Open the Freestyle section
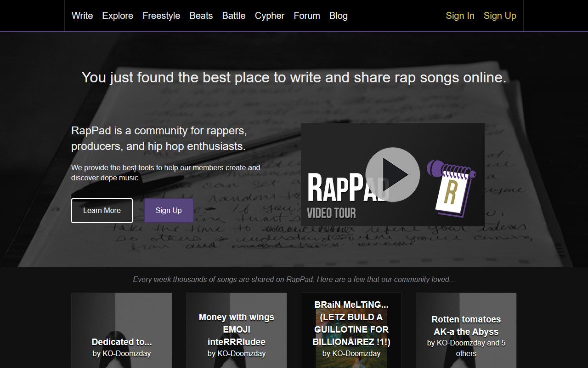This screenshot has height=368, width=588. coord(161,16)
